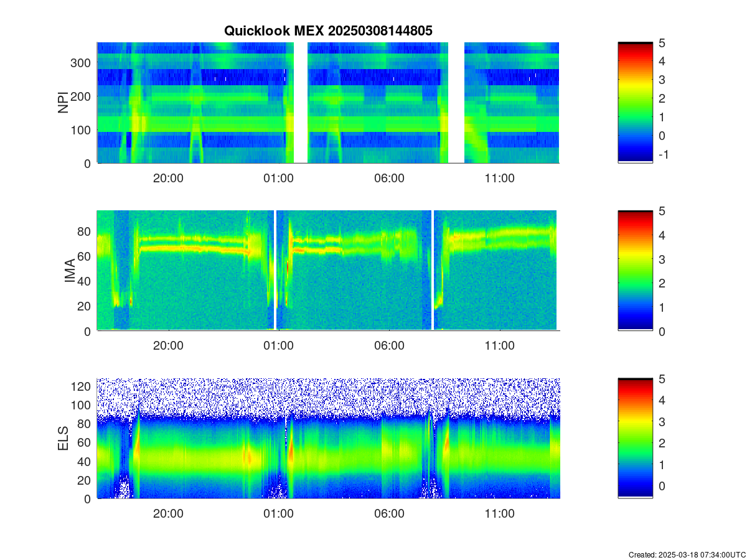Click the 01:00 tick label under IMA plot
Viewport: 747px width, 560px height.
(278, 347)
